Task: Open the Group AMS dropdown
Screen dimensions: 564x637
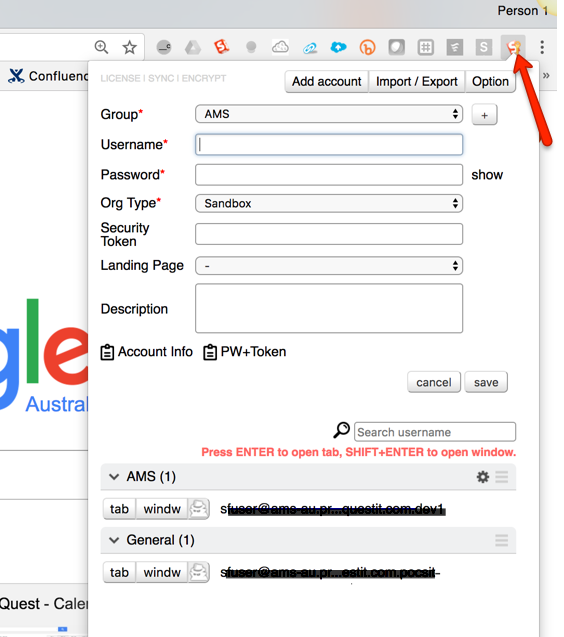Action: [329, 114]
